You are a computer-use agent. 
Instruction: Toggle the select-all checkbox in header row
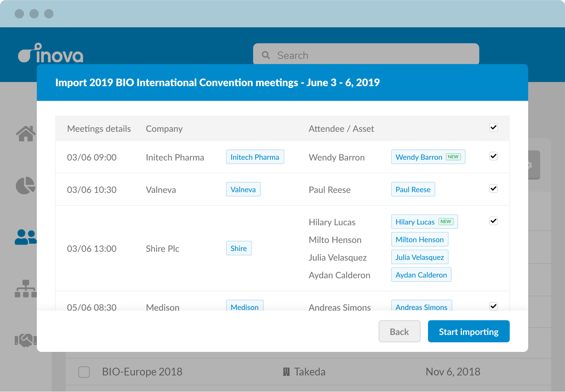pyautogui.click(x=494, y=127)
